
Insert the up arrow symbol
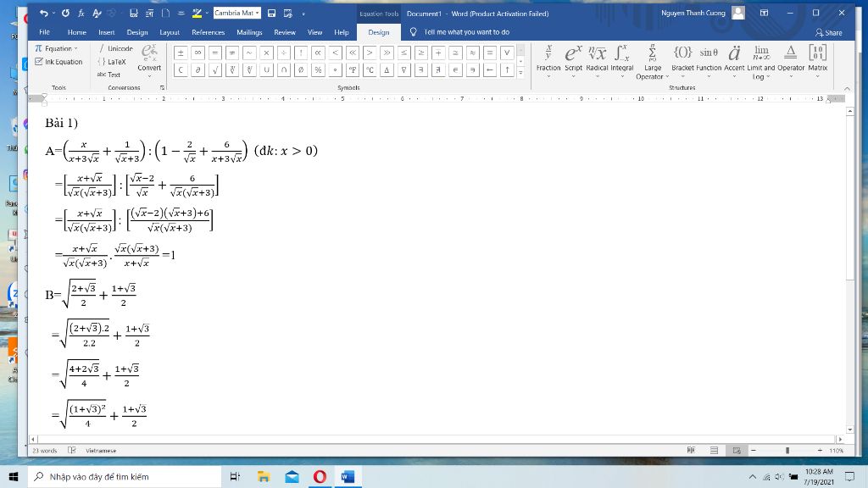(x=507, y=69)
